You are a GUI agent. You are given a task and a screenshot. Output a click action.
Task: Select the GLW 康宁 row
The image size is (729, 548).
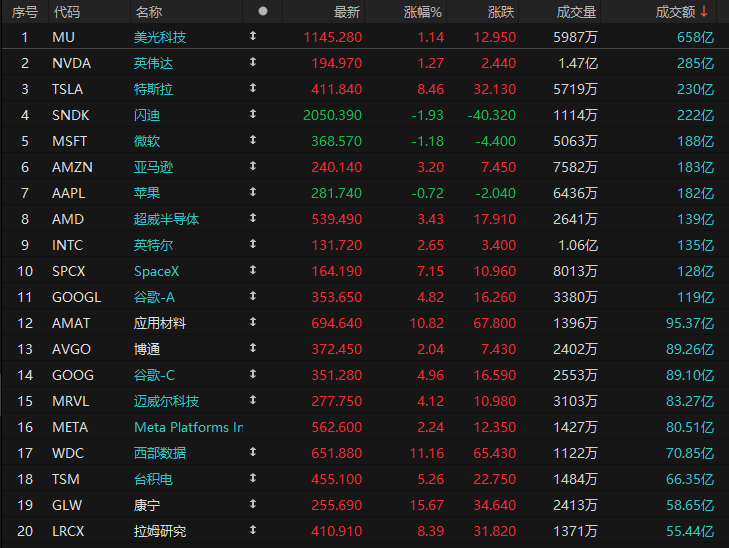(364, 505)
